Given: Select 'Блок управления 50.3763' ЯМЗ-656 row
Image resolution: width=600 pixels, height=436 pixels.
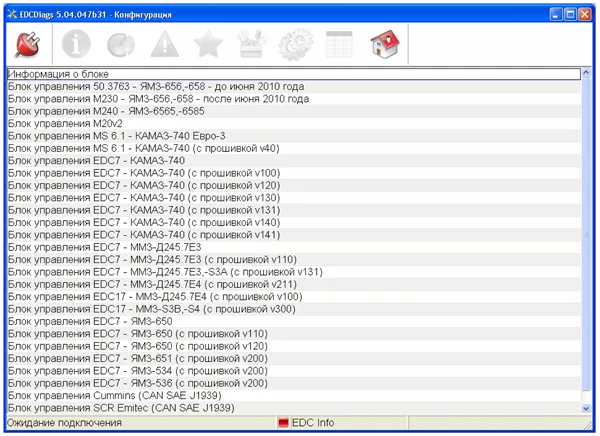Looking at the screenshot, I should (294, 87).
